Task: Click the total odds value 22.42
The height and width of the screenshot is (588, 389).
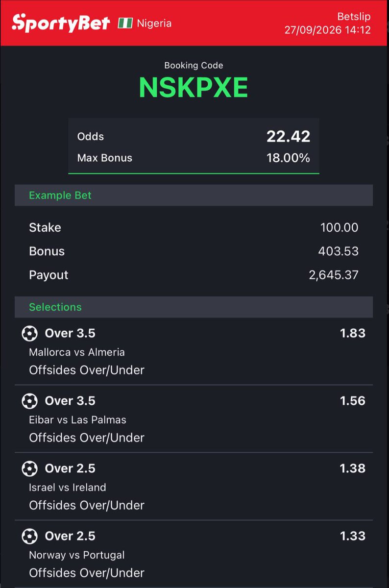Action: [289, 136]
